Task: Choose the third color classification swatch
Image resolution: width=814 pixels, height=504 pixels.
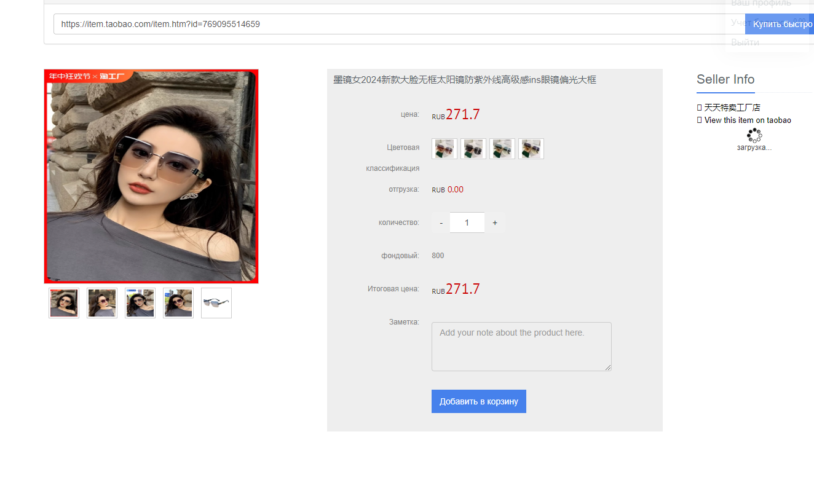Action: click(502, 149)
